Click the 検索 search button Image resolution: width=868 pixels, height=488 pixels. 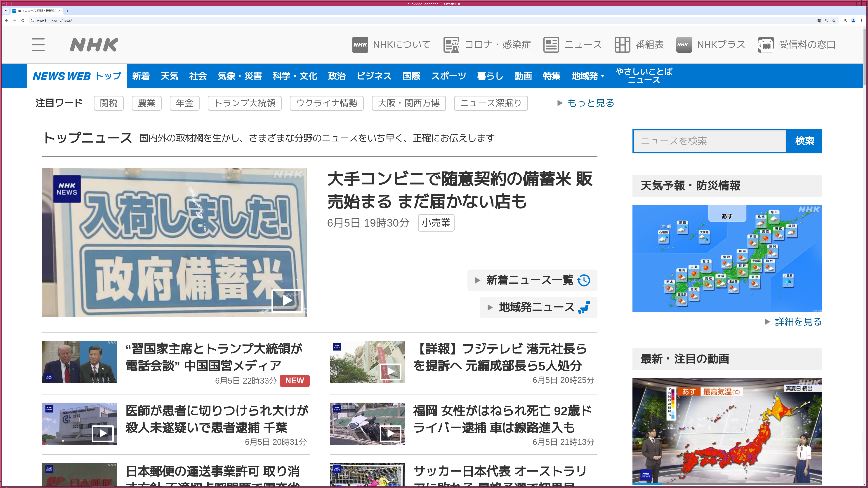[x=804, y=141]
